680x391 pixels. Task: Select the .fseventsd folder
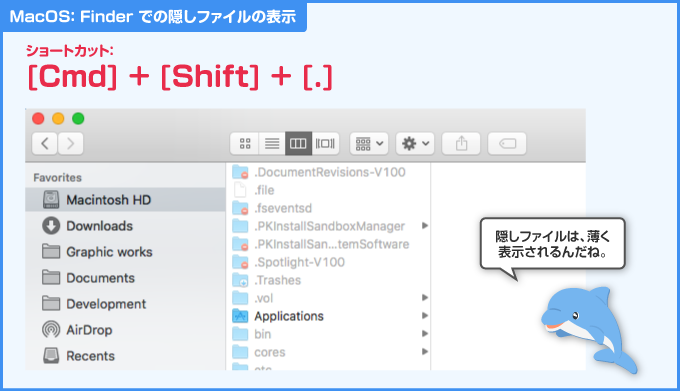(x=328, y=208)
